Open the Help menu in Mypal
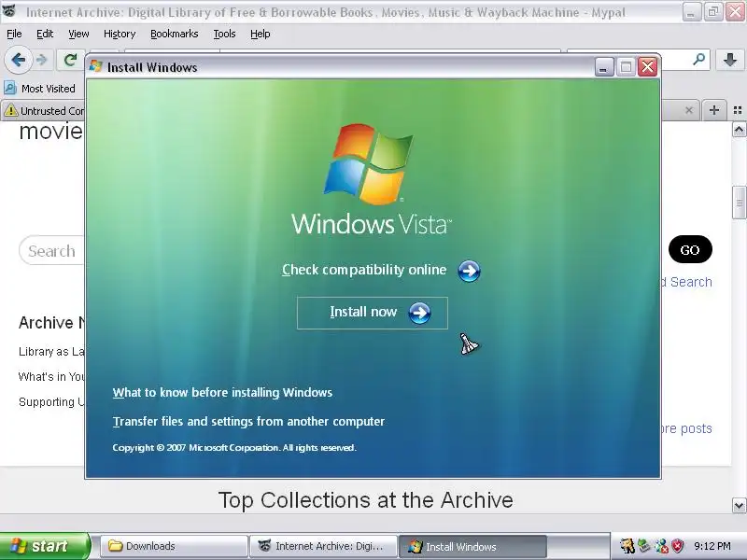 [261, 34]
